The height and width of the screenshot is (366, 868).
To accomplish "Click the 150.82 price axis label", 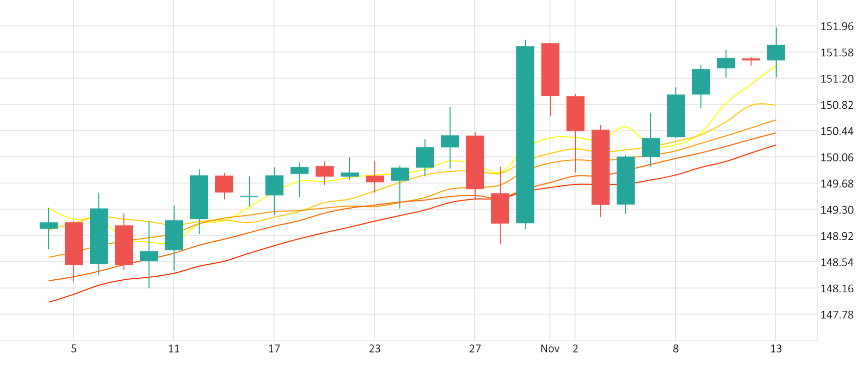I will pyautogui.click(x=836, y=105).
